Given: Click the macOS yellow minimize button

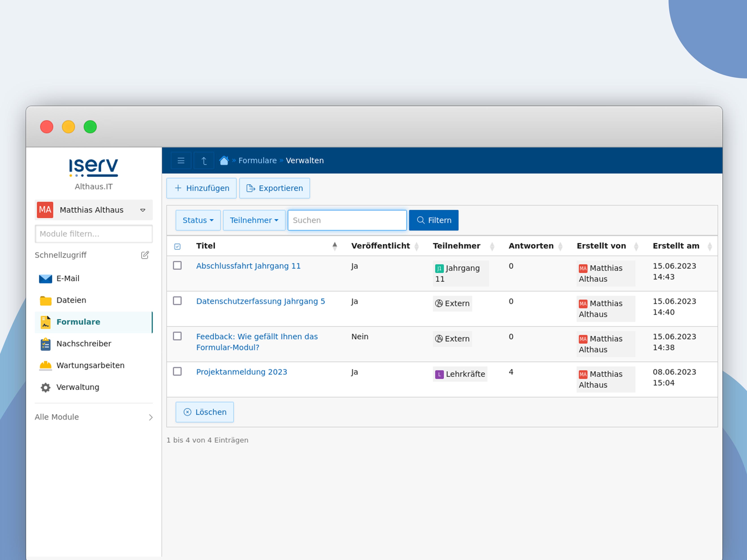Looking at the screenshot, I should (x=69, y=127).
